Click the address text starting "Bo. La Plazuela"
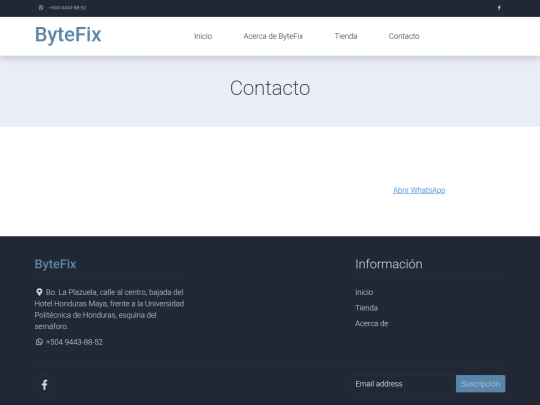The width and height of the screenshot is (540, 405). (x=109, y=309)
